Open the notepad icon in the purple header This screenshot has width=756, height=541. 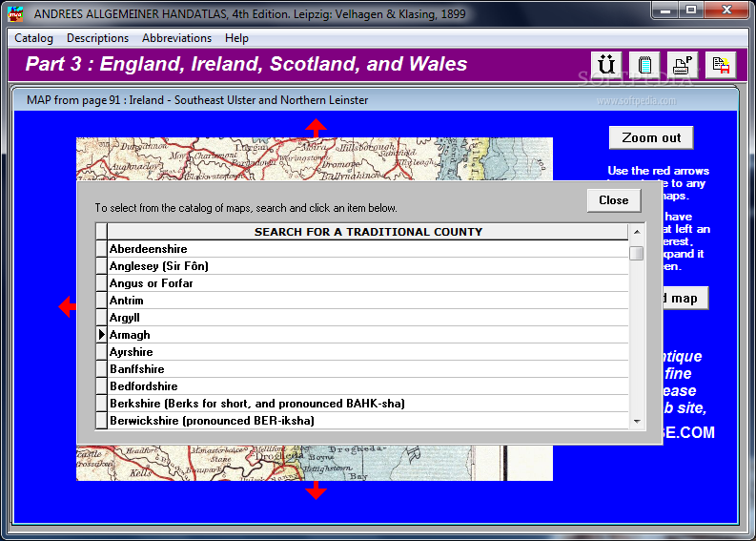(x=644, y=64)
